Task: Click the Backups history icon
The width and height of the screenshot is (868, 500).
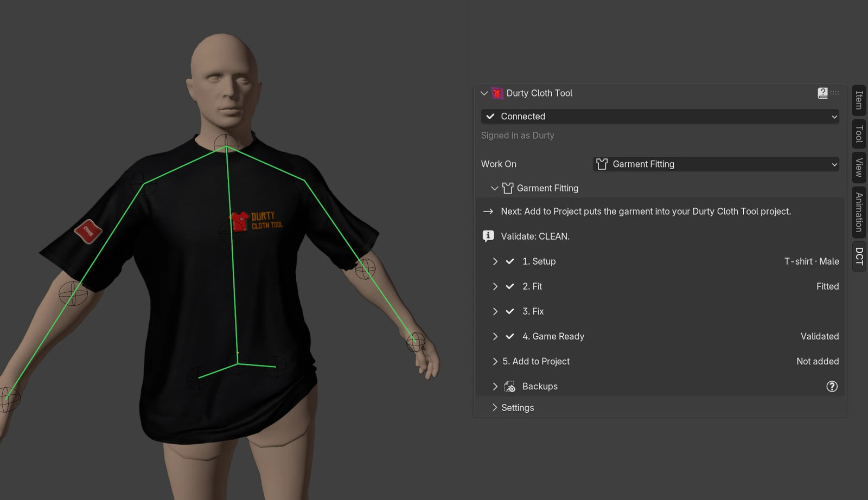Action: coord(509,386)
